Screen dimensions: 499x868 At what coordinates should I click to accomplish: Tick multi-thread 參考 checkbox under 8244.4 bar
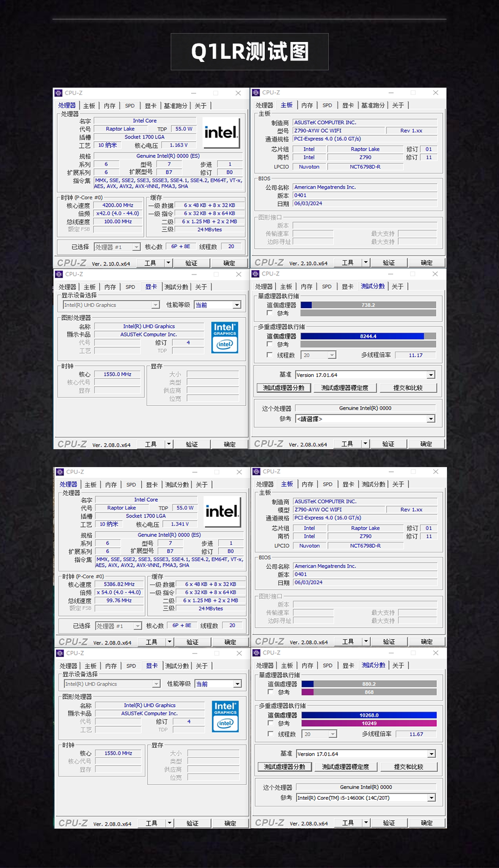(x=269, y=344)
